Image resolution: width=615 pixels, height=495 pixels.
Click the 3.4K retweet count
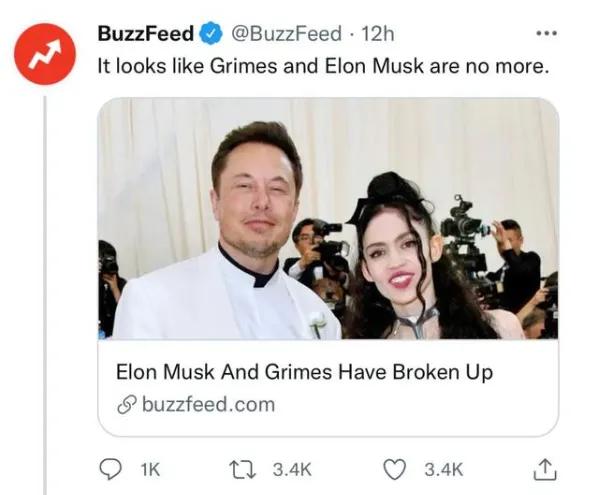[x=294, y=467]
